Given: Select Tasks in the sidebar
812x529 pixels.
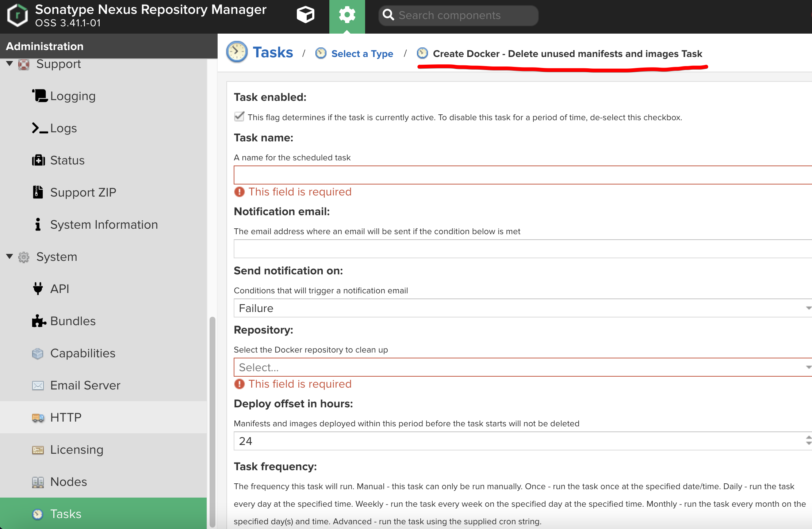Looking at the screenshot, I should coord(103,513).
